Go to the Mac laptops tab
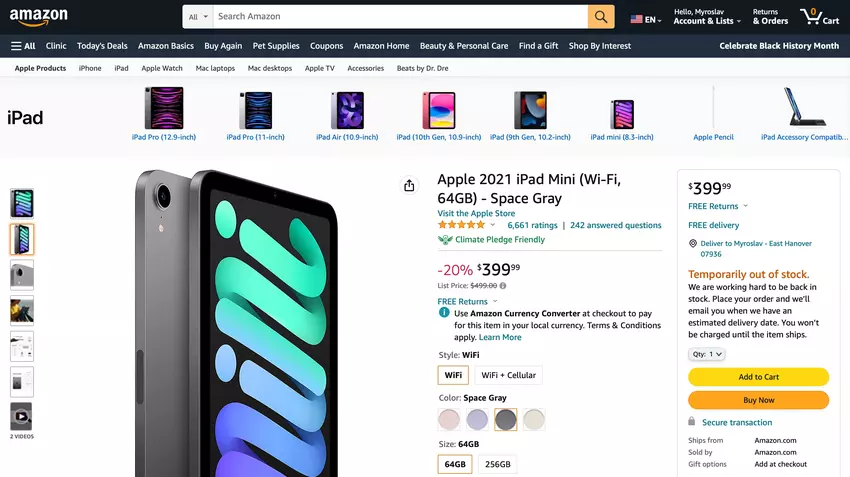This screenshot has width=850, height=477. (215, 68)
